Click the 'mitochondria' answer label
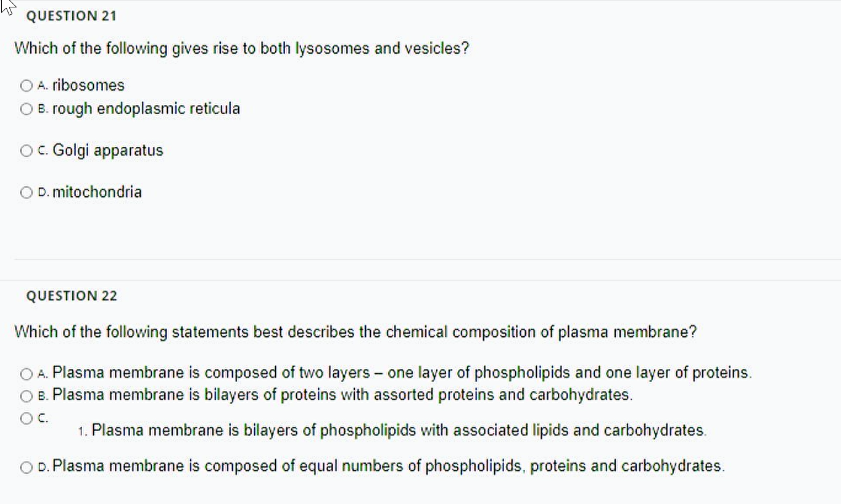 pos(97,192)
